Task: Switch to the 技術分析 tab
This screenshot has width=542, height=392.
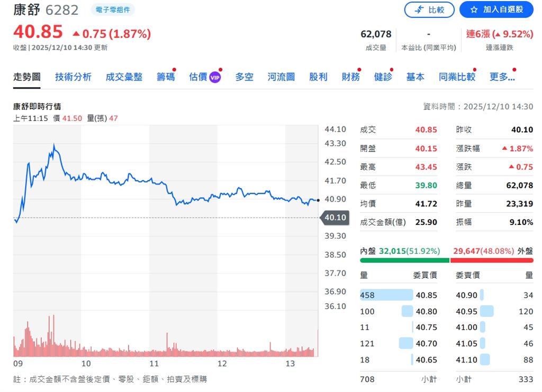Action: (x=73, y=77)
